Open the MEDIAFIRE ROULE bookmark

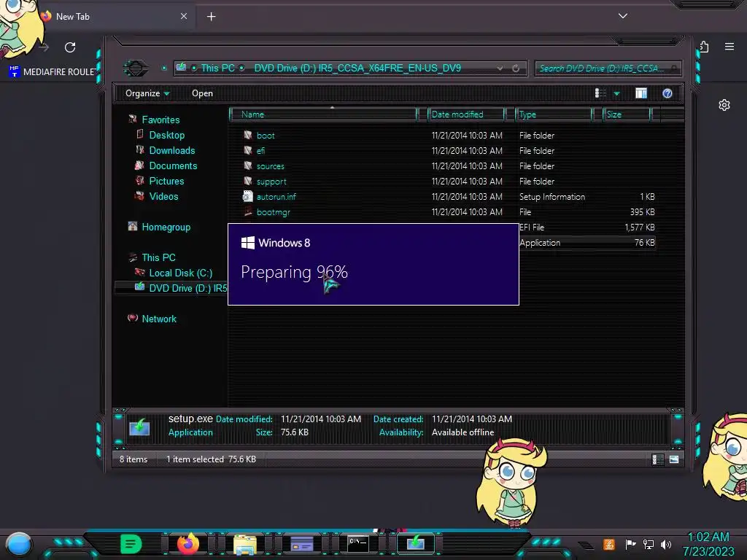pyautogui.click(x=53, y=72)
